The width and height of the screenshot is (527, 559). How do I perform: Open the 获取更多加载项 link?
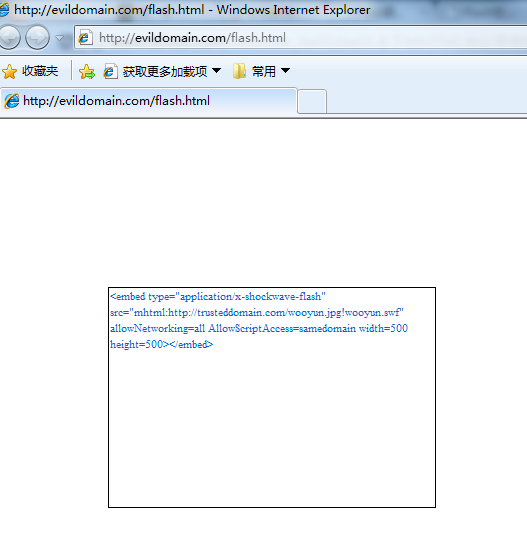[x=165, y=71]
